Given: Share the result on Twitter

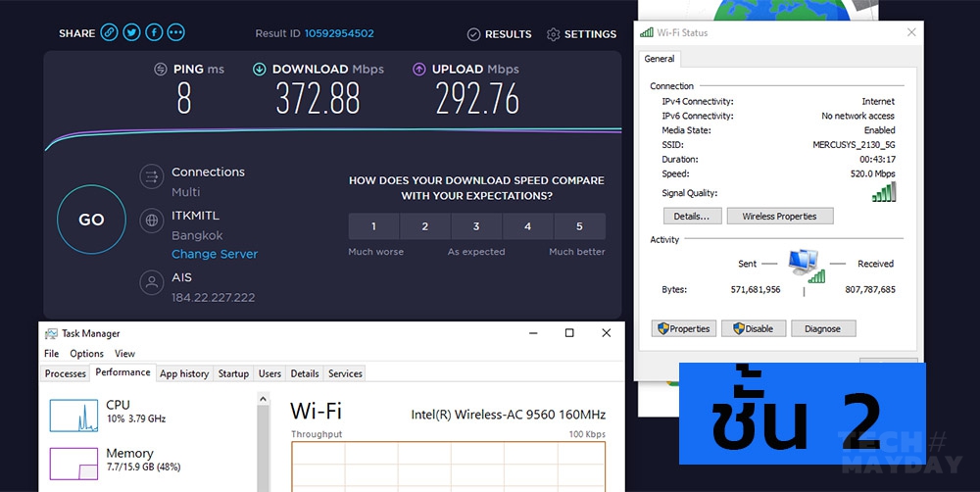Looking at the screenshot, I should [132, 33].
